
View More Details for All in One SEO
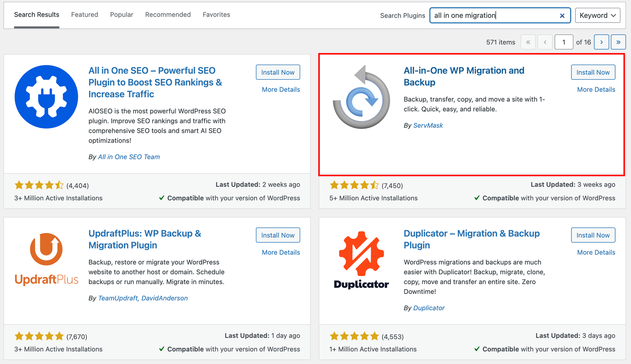281,90
